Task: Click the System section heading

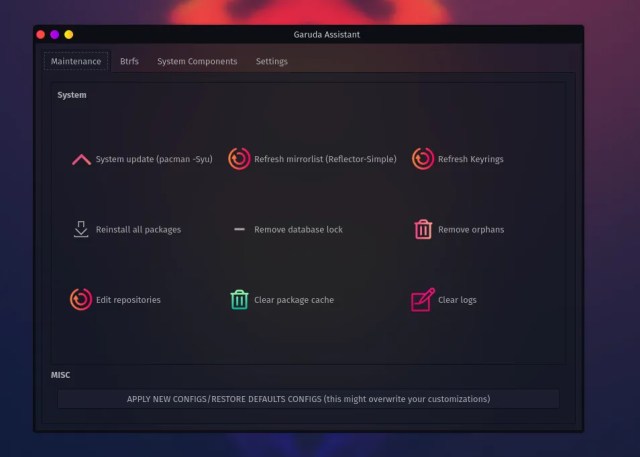Action: tap(72, 95)
